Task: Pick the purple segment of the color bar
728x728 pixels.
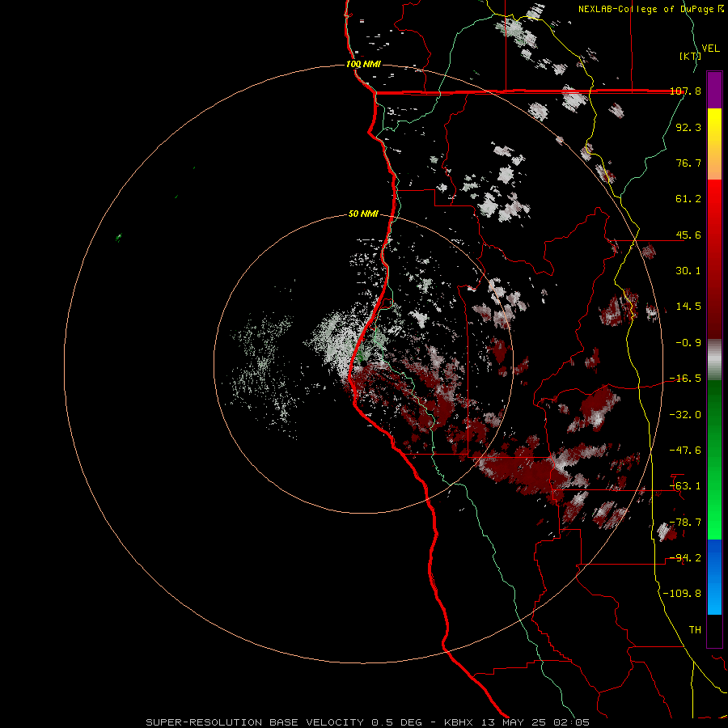Action: [714, 90]
